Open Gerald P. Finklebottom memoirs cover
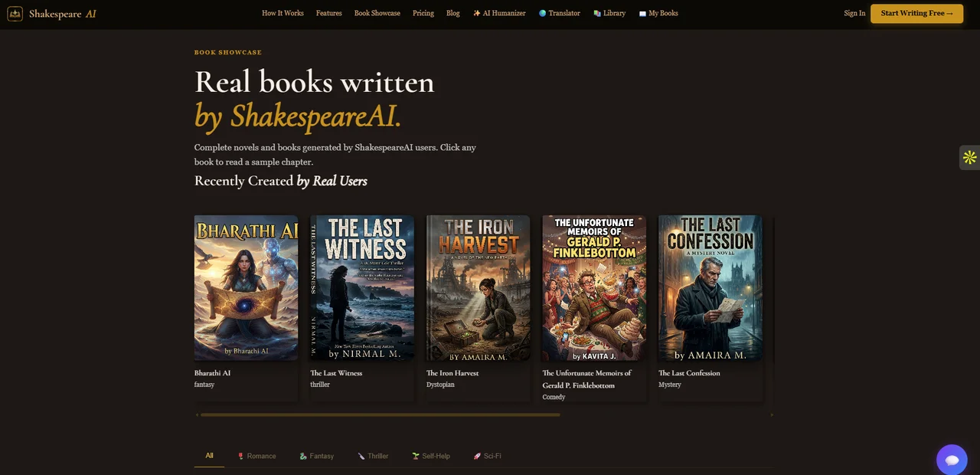 click(594, 287)
